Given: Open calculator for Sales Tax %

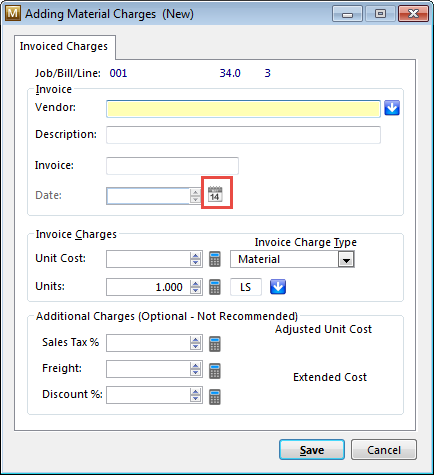Looking at the screenshot, I should coord(215,344).
